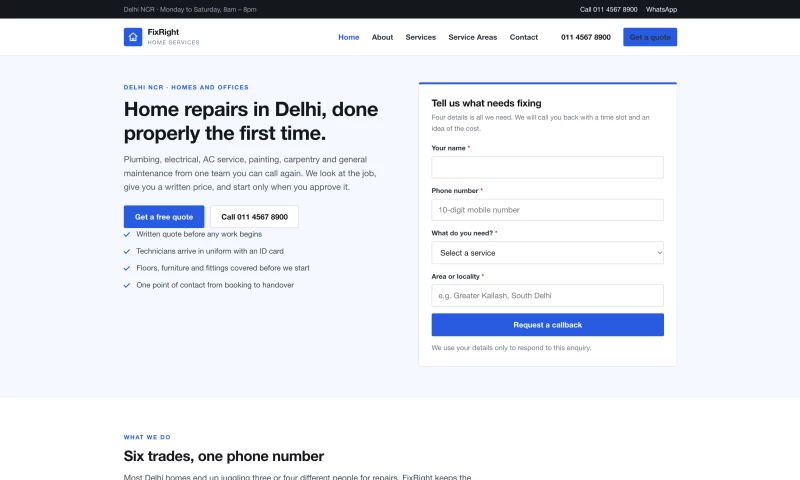
Task: Open Service Areas in the navigation
Action: [x=472, y=37]
